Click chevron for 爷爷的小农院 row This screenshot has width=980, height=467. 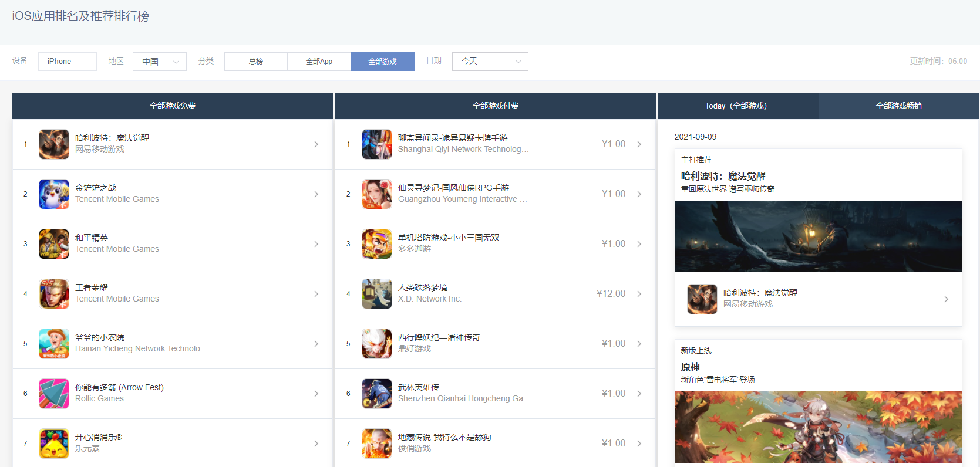click(x=316, y=344)
